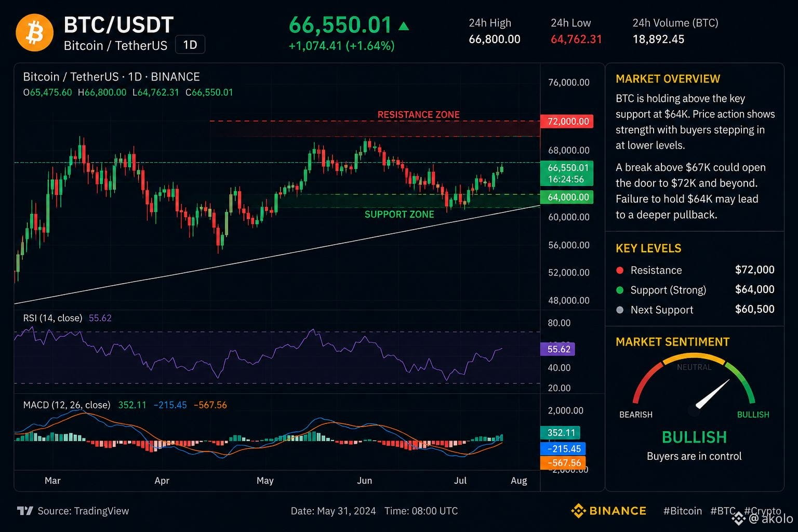
Task: Click the white ascending trendline
Action: 277,254
